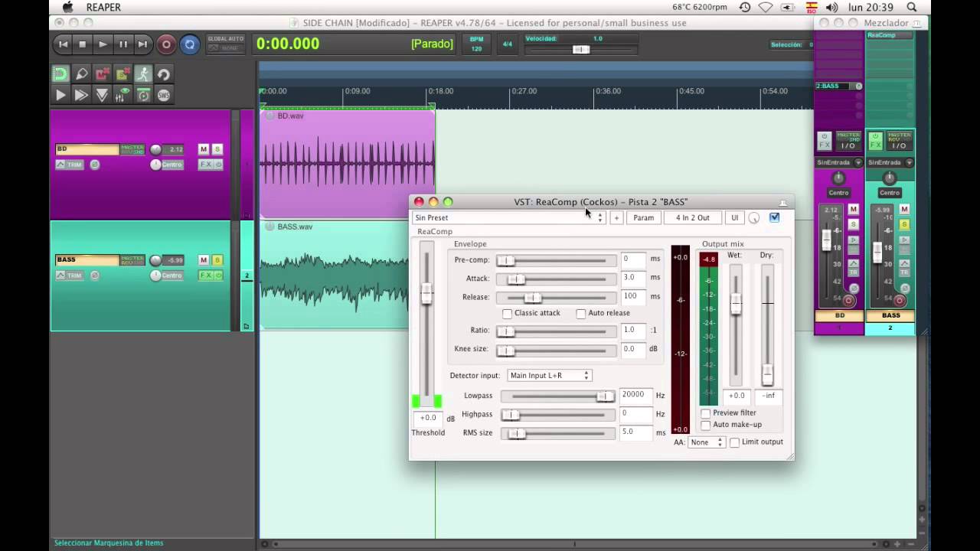The width and height of the screenshot is (980, 551).
Task: Click the unmute all tracks icon
Action: 102,74
